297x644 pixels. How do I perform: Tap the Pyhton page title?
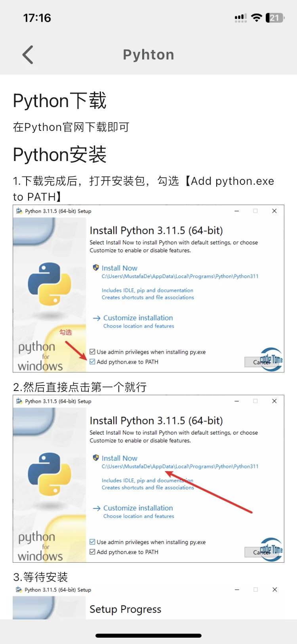tap(148, 55)
